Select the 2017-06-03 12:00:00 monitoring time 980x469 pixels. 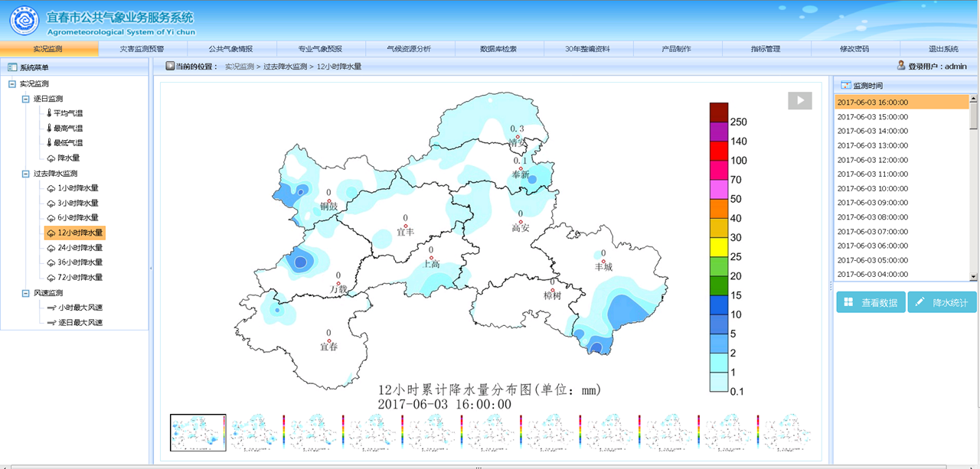[872, 160]
